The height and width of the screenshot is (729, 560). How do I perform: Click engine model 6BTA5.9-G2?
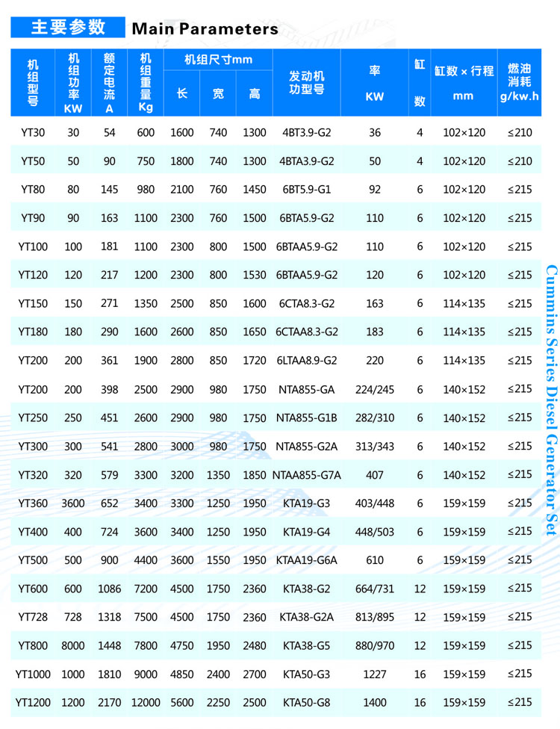click(x=307, y=218)
